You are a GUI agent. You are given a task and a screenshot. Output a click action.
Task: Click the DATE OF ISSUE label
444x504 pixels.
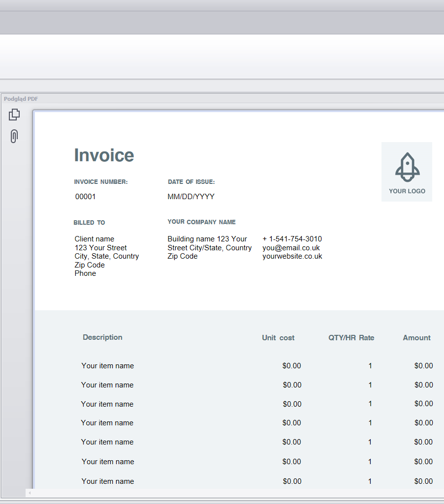(191, 182)
